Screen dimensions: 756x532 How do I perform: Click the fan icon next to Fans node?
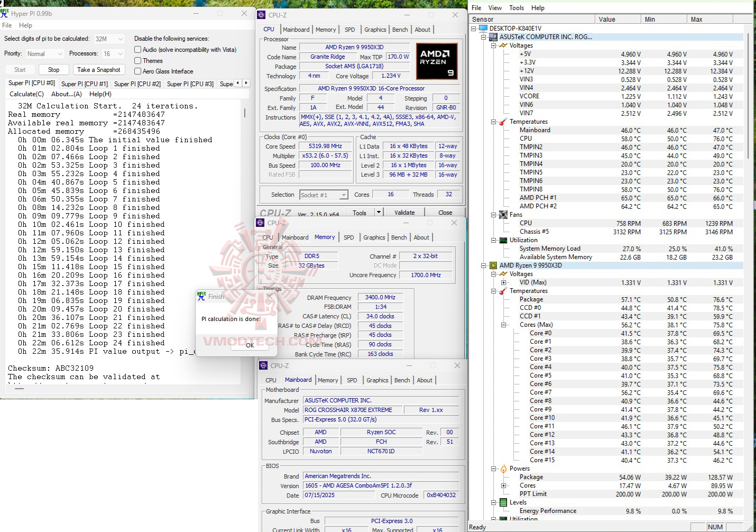coord(502,215)
